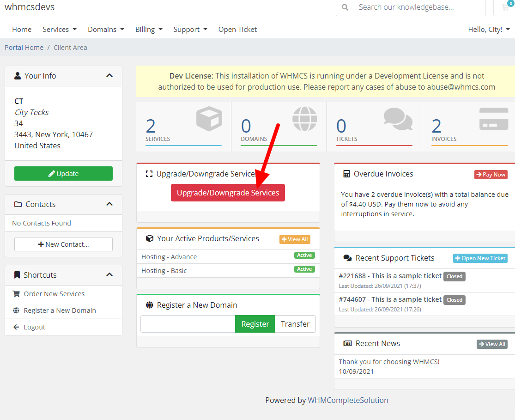Click the Your Info user icon
The height and width of the screenshot is (420, 515).
point(18,76)
